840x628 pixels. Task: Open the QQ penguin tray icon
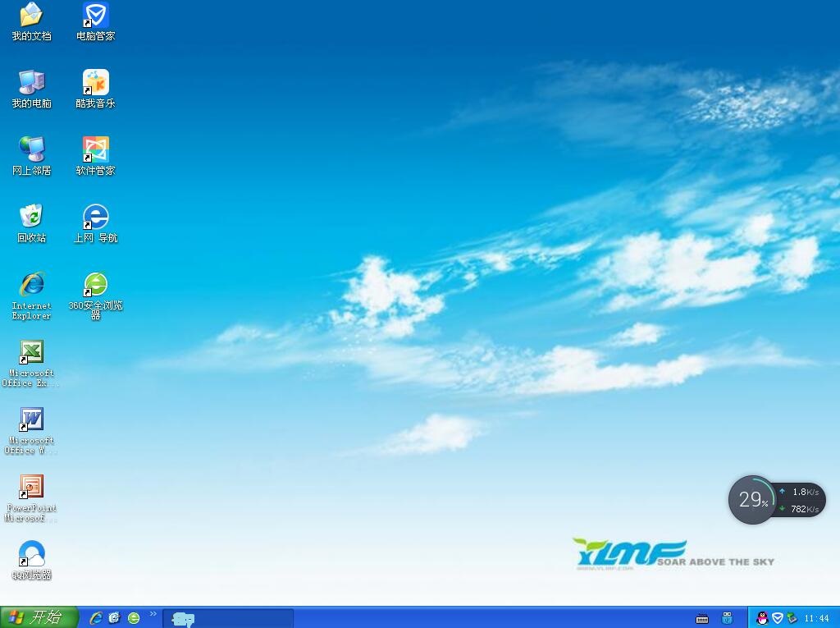pos(762,618)
